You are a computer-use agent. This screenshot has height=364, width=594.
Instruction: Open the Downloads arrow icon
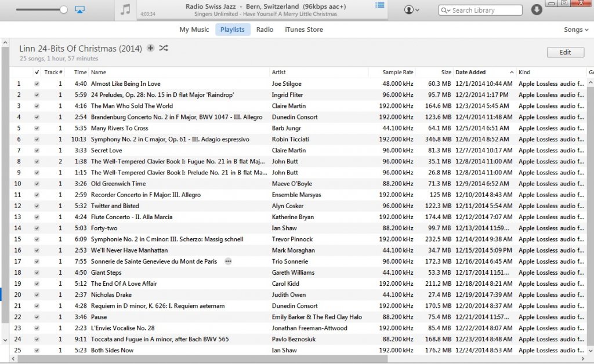click(x=537, y=10)
